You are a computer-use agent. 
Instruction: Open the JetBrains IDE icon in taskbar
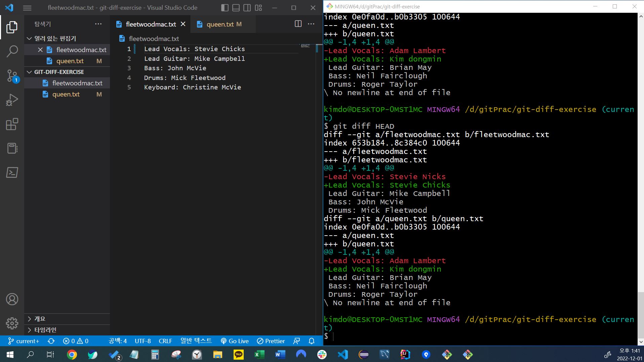[x=405, y=354]
